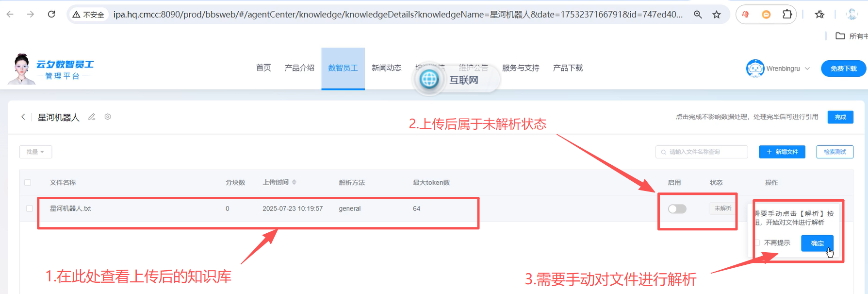
Task: Expand the Wrenbingru user dropdown arrow
Action: click(x=807, y=69)
